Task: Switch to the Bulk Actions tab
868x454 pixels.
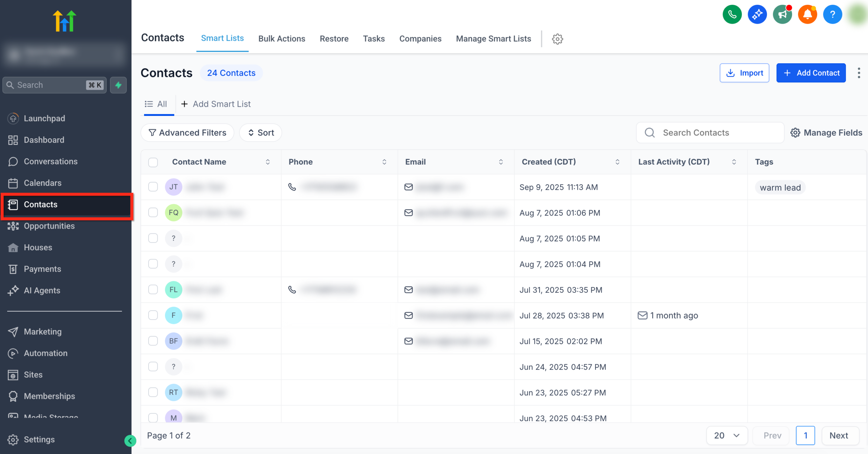Action: tap(281, 39)
